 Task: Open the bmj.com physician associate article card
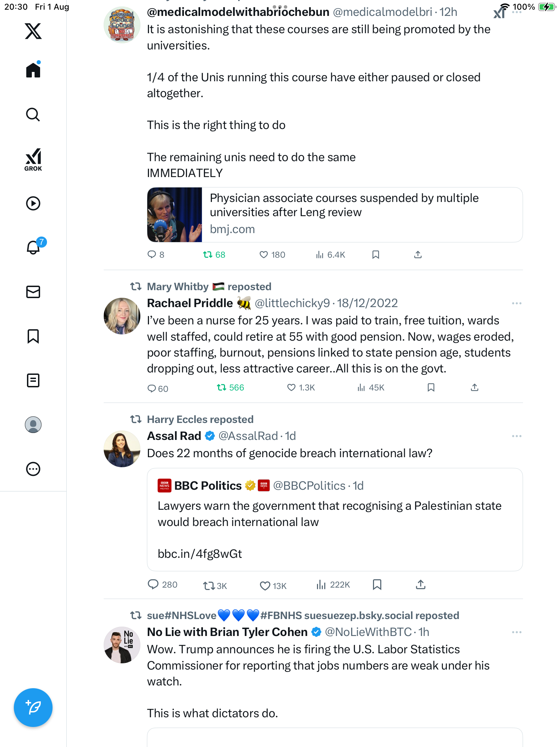(335, 215)
